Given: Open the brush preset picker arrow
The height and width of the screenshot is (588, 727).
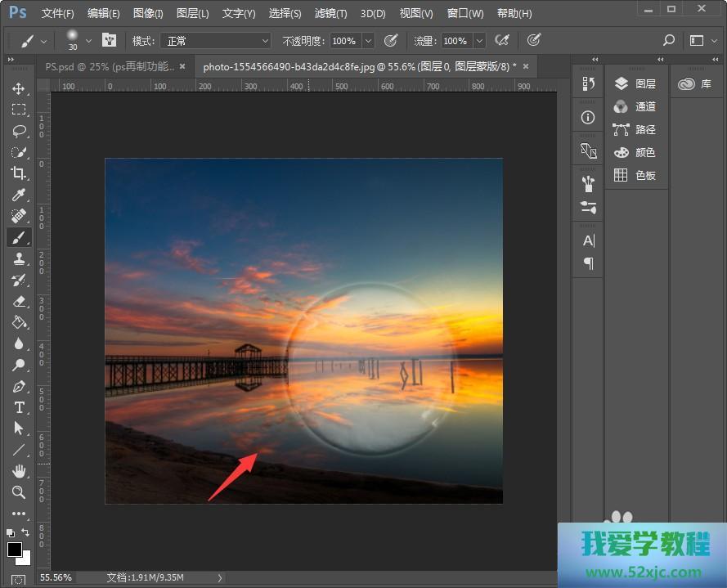Looking at the screenshot, I should point(89,40).
